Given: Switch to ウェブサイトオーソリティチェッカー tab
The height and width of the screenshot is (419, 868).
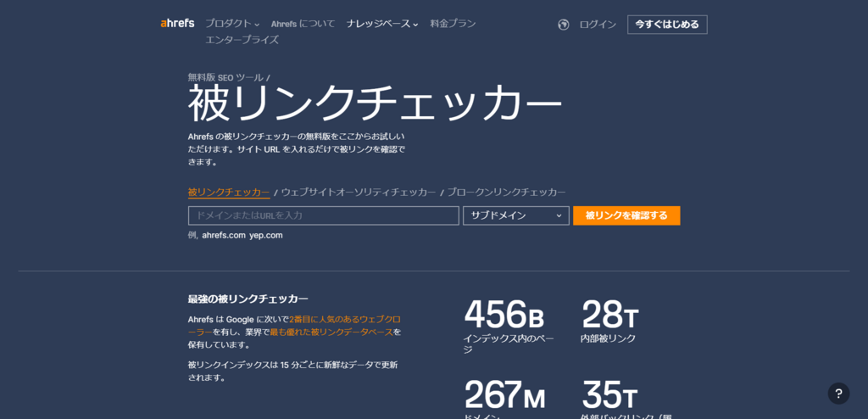Looking at the screenshot, I should 359,193.
